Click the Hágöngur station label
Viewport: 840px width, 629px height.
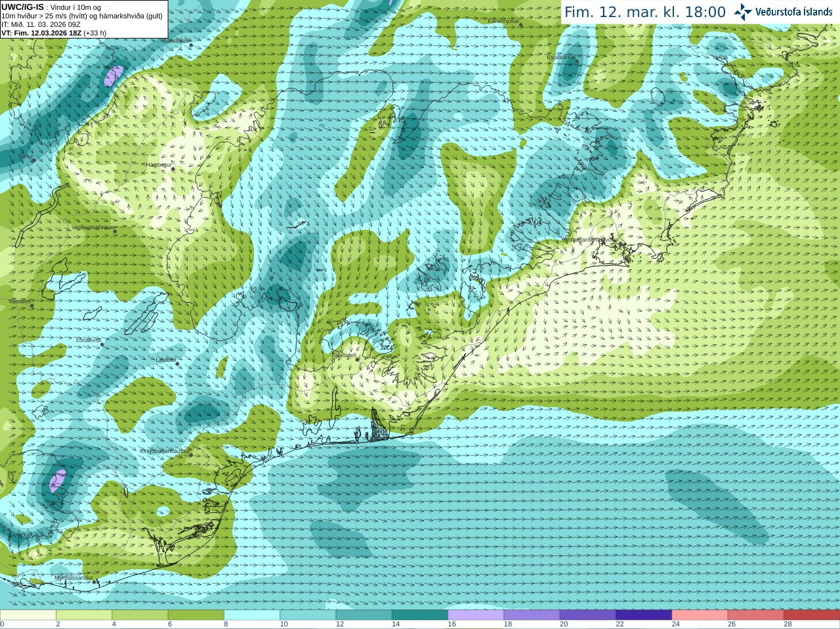point(158,165)
